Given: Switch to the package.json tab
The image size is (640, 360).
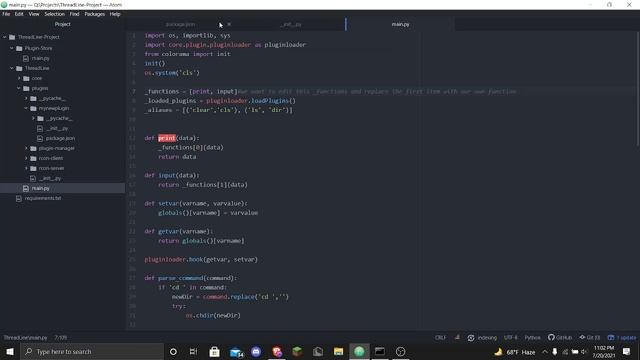Looking at the screenshot, I should click(180, 24).
